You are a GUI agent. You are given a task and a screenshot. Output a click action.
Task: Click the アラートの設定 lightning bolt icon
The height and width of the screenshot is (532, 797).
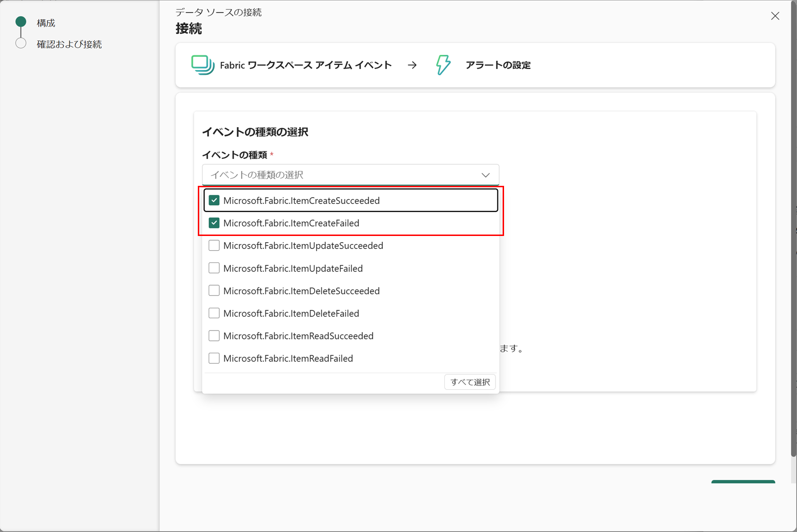point(443,65)
